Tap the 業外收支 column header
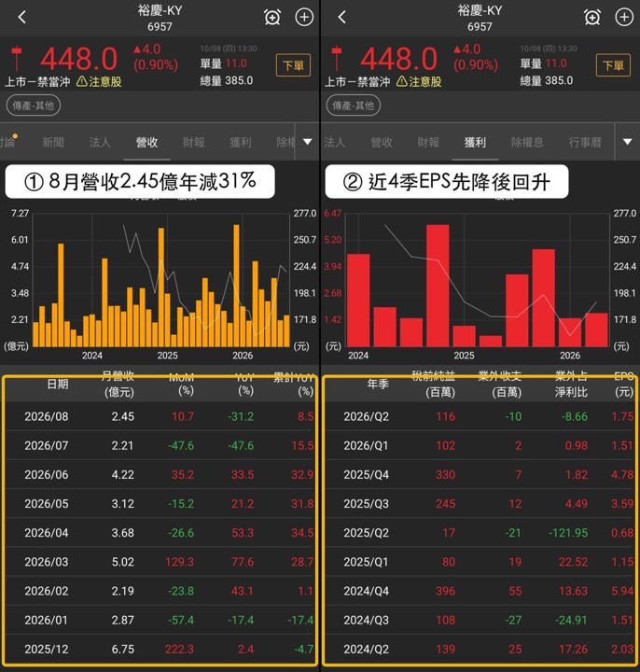This screenshot has width=640, height=672. click(x=500, y=384)
